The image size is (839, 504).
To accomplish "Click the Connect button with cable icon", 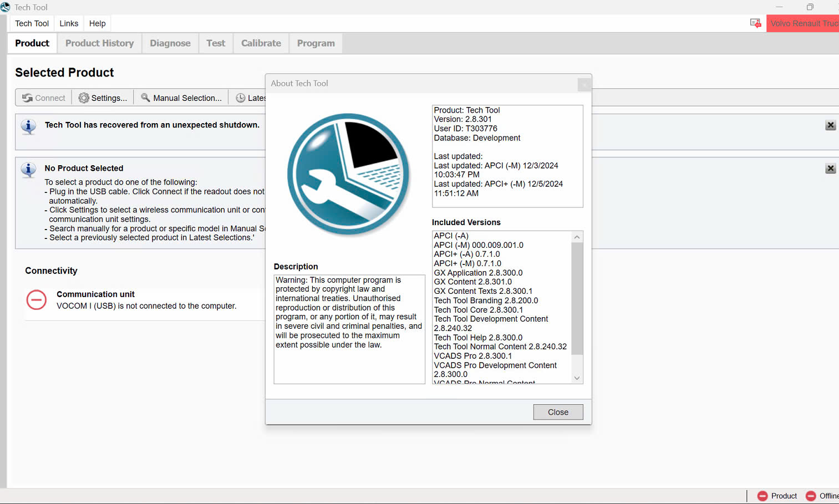I will [x=44, y=98].
